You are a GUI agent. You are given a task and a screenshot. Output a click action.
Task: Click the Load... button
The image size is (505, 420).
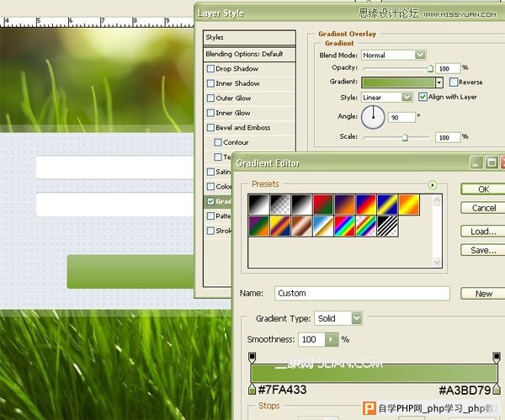483,231
